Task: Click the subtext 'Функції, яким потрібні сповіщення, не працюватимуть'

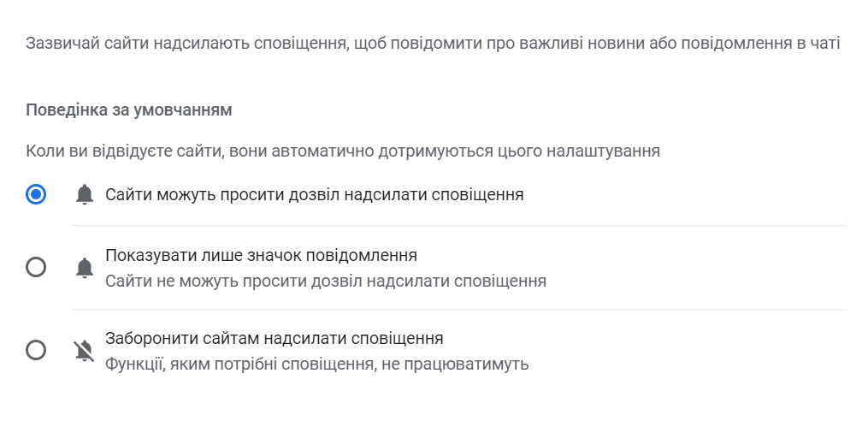Action: pyautogui.click(x=316, y=365)
